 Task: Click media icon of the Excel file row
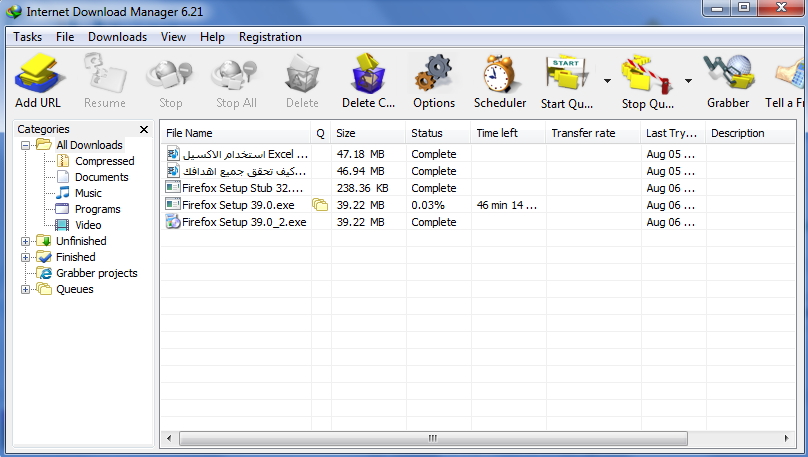click(x=173, y=154)
